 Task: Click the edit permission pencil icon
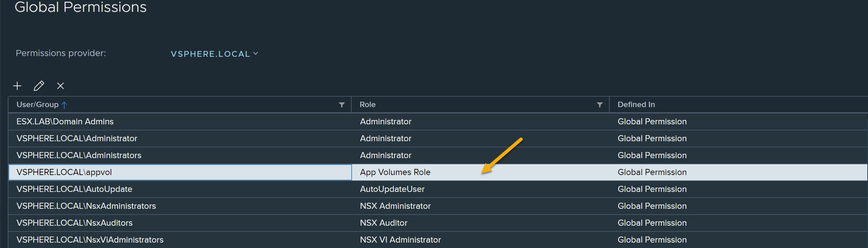(39, 86)
